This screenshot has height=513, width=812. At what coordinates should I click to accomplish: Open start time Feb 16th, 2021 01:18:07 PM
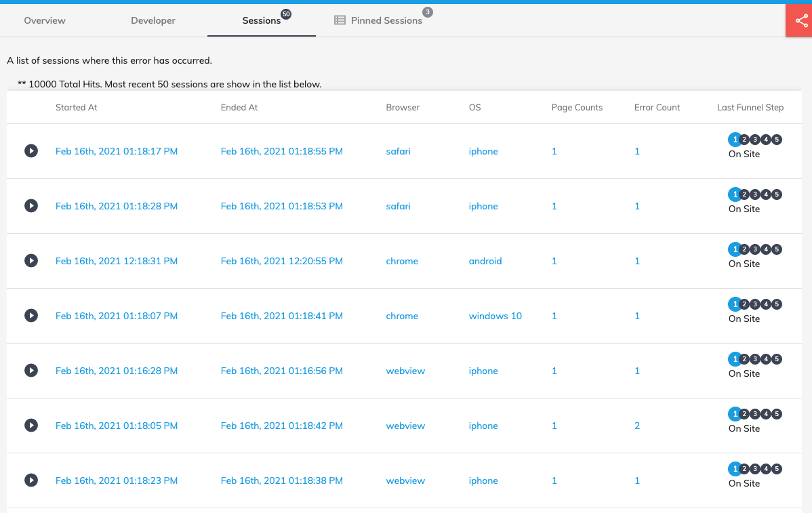point(117,316)
